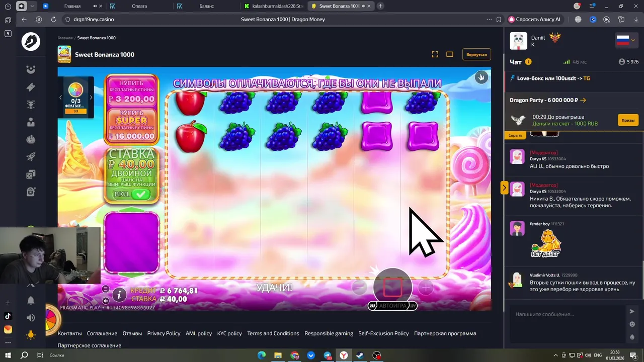Go to next fragment bonus card
The width and height of the screenshot is (644, 362).
[91, 98]
